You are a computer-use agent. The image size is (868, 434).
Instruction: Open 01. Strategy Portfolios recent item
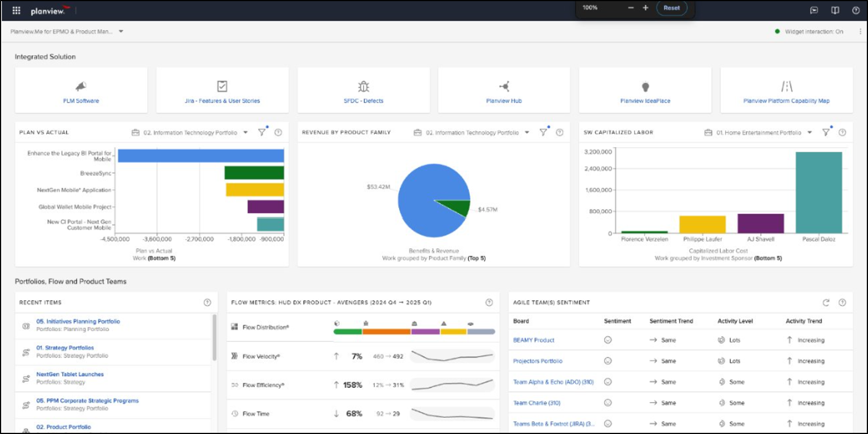coord(65,348)
